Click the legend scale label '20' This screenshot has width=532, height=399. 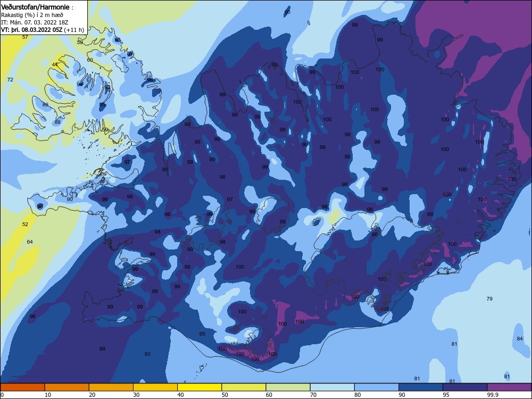[92, 395]
